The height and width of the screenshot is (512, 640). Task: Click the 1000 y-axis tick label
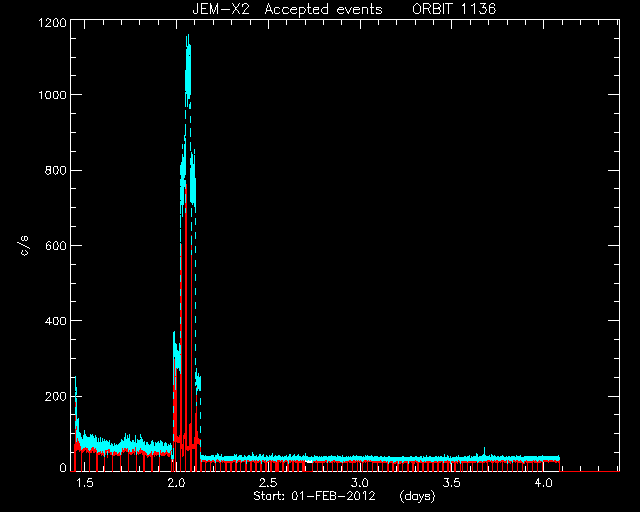(x=52, y=95)
